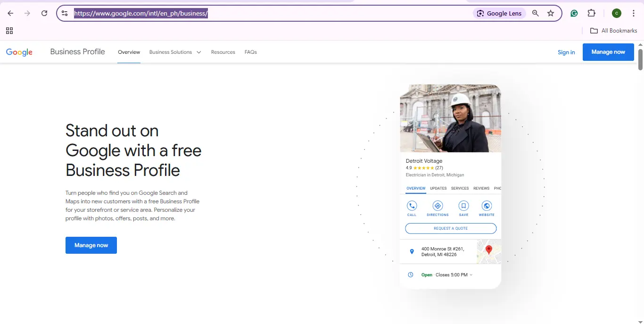Open the Grammarly extension icon
This screenshot has width=644, height=324.
tap(574, 13)
